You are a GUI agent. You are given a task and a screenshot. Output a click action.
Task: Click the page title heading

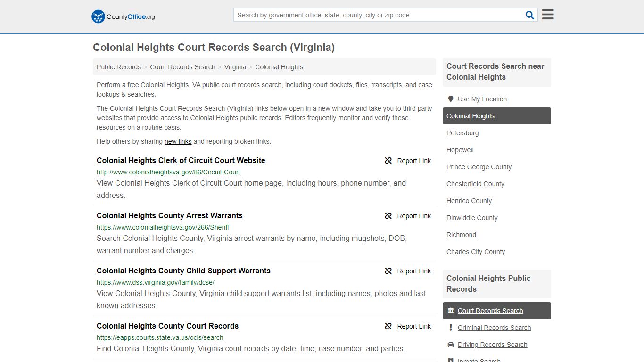214,48
